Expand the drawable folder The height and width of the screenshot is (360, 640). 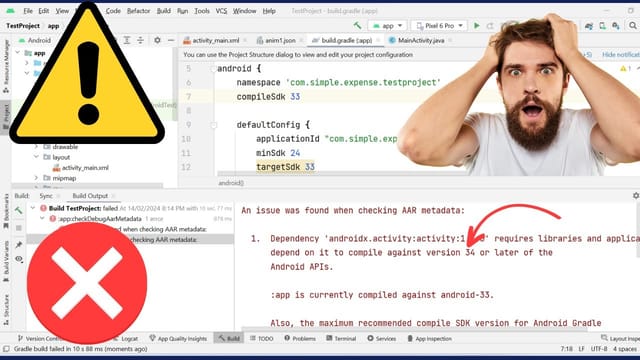36,147
